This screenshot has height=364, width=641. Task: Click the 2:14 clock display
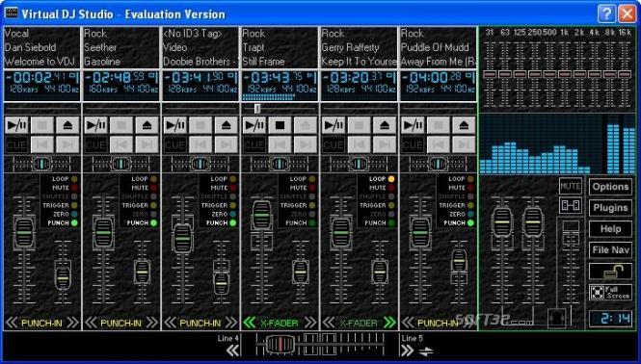coord(610,318)
